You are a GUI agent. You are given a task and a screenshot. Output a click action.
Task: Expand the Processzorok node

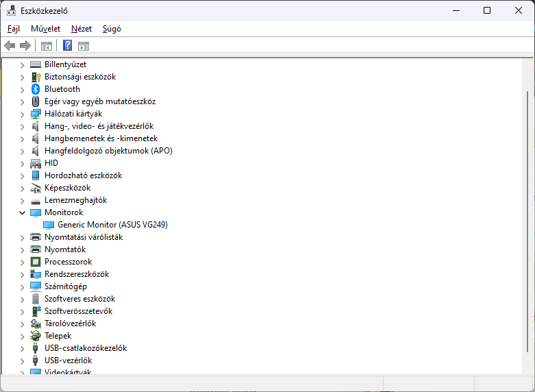pos(22,262)
